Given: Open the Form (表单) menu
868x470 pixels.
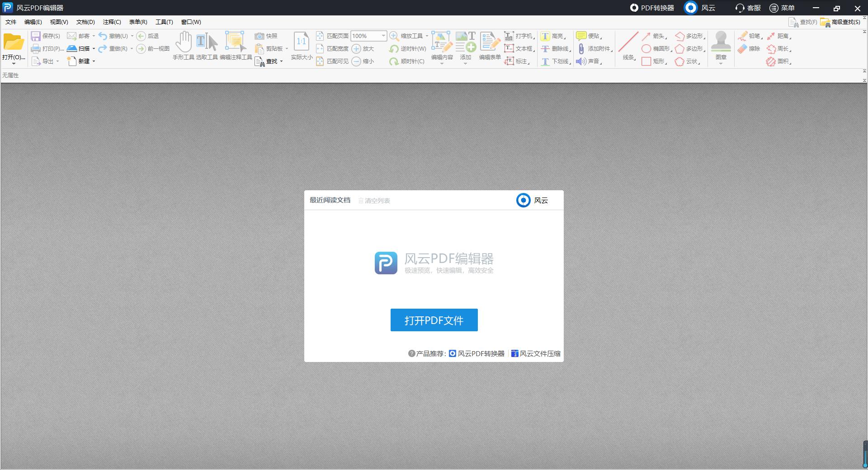Looking at the screenshot, I should coord(138,22).
